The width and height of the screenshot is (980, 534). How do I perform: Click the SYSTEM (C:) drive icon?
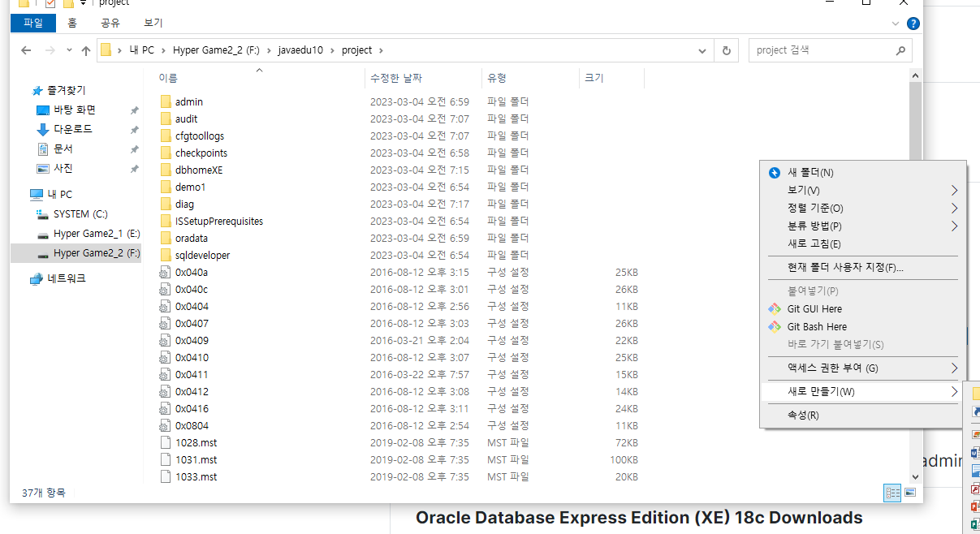43,214
